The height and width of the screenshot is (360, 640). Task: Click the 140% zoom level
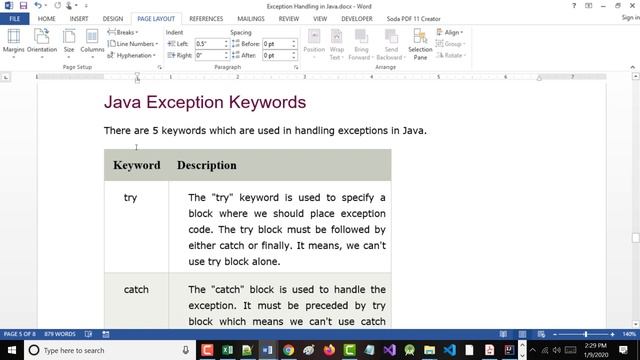point(629,334)
